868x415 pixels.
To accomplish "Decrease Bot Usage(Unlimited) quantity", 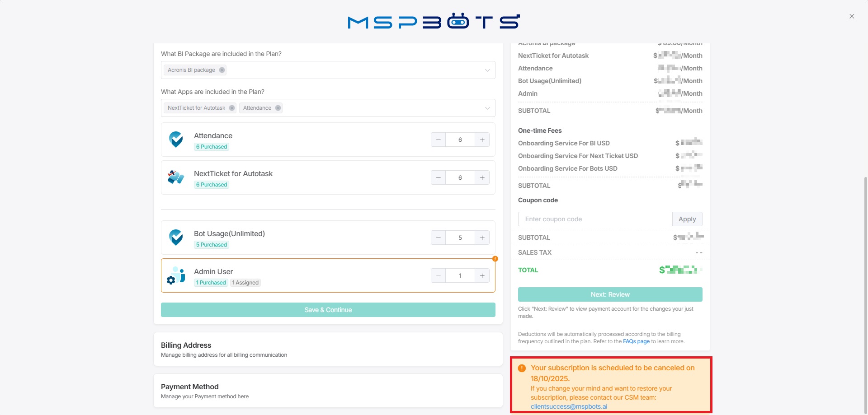I will tap(438, 238).
